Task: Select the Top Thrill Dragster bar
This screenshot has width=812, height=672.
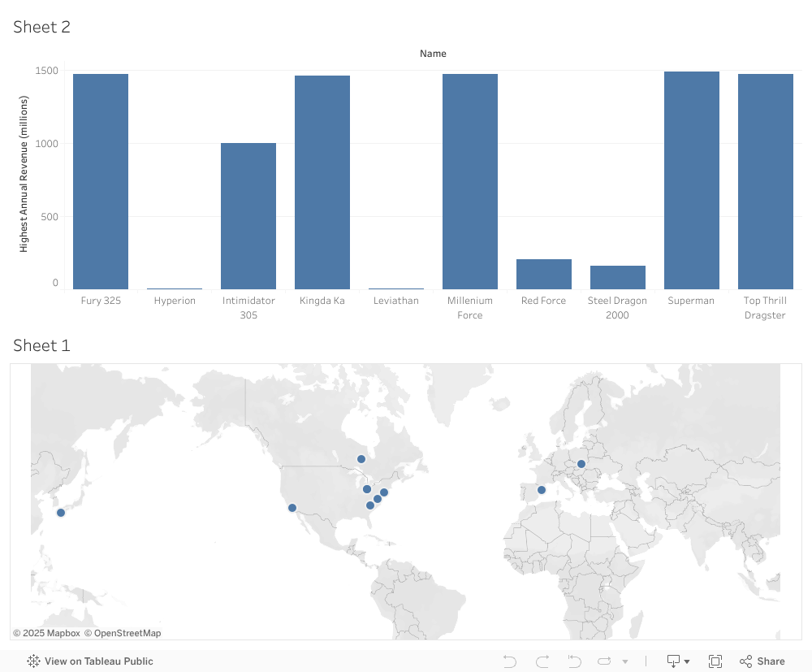Action: click(x=766, y=181)
